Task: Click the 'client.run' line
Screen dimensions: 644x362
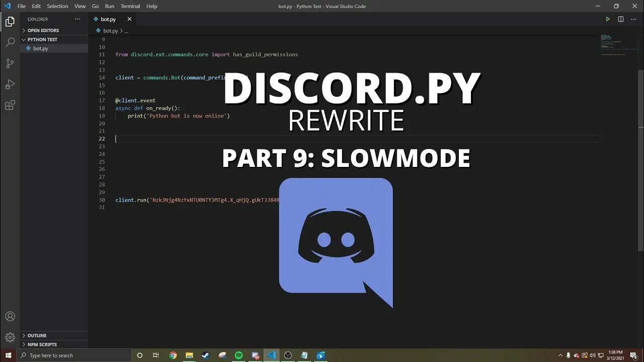Action: [197, 200]
